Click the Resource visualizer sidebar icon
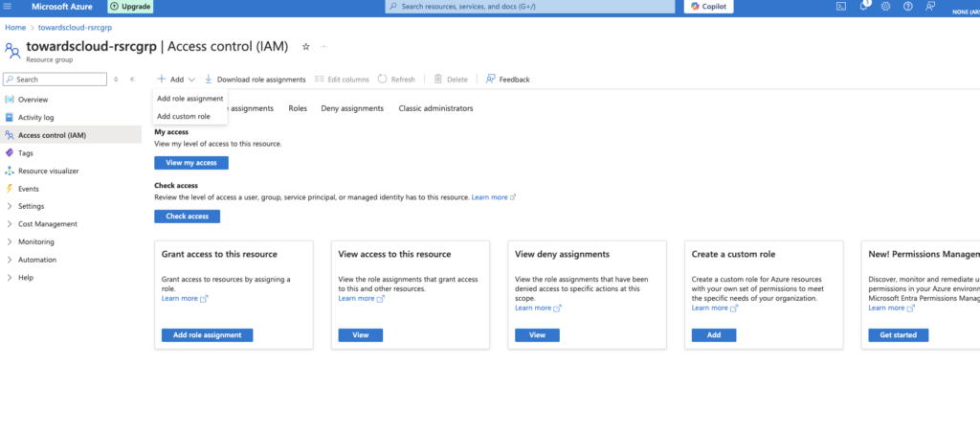The height and width of the screenshot is (434, 980). click(9, 171)
